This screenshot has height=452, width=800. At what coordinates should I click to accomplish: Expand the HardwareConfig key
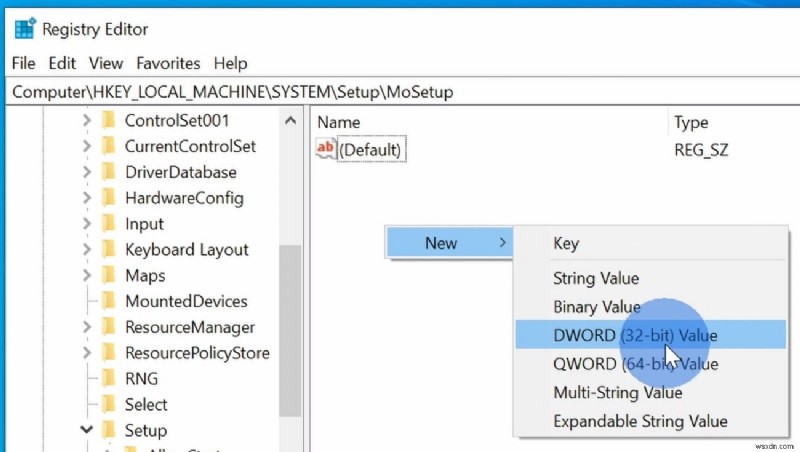pos(87,198)
